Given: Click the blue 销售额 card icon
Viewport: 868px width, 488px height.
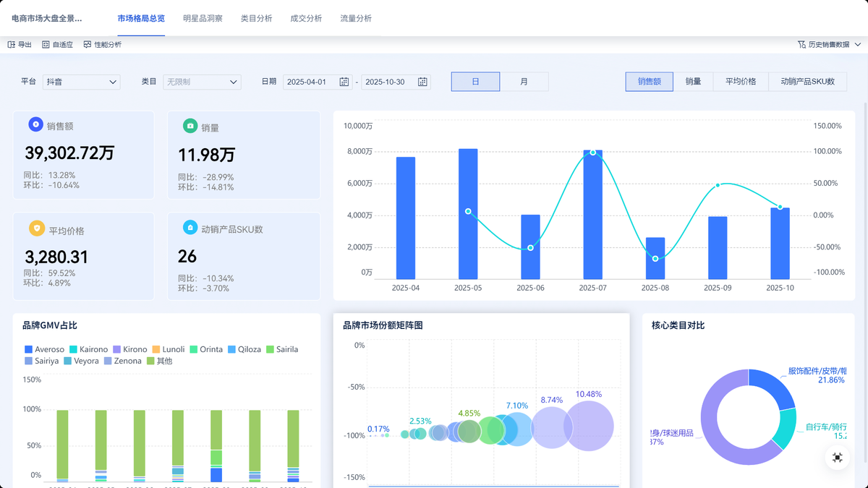Looking at the screenshot, I should coord(35,124).
